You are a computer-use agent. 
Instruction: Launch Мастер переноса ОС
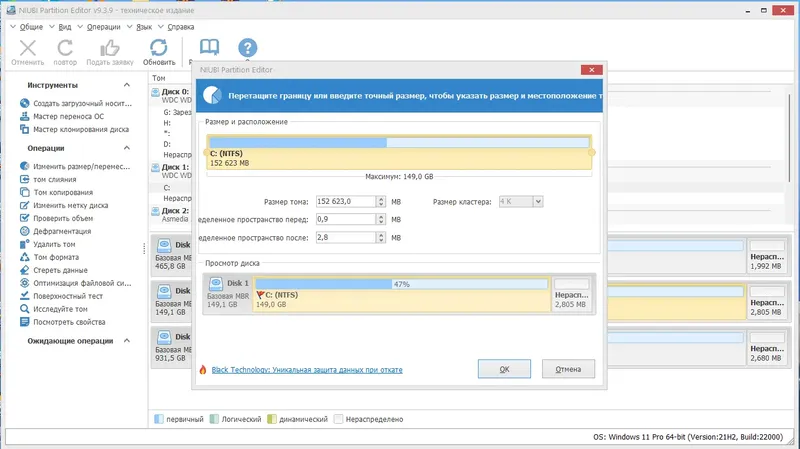pyautogui.click(x=62, y=116)
